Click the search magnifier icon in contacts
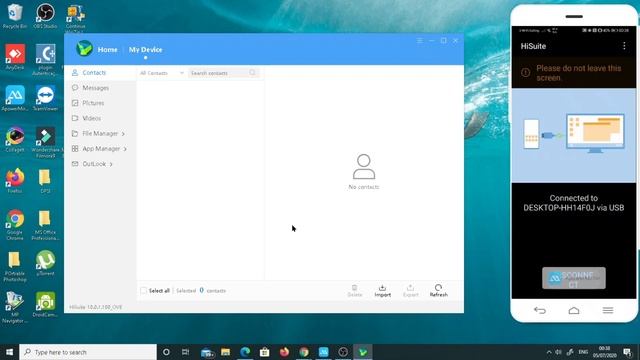Image resolution: width=640 pixels, height=360 pixels. tap(253, 73)
